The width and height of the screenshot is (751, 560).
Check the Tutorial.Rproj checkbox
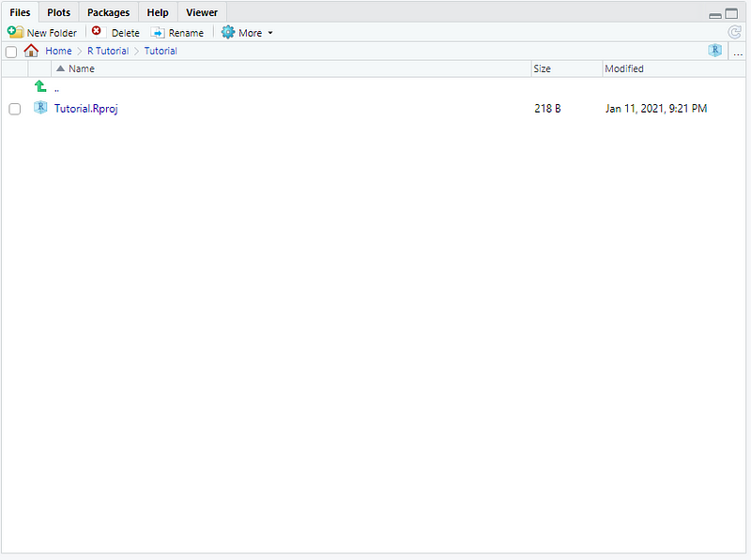click(x=15, y=109)
